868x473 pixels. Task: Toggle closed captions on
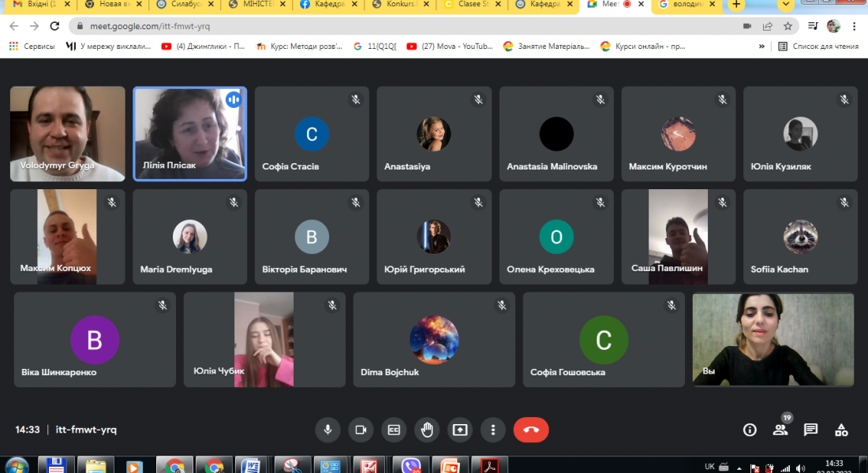point(394,430)
